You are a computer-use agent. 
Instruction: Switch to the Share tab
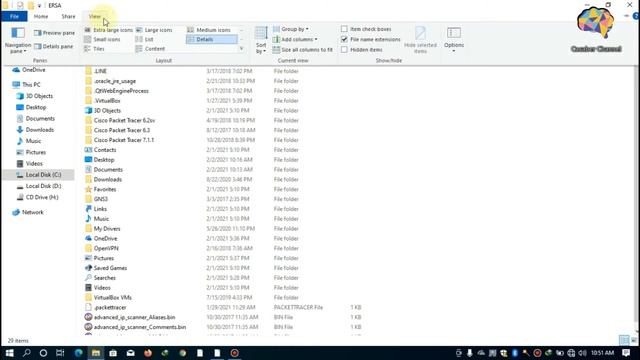(68, 16)
